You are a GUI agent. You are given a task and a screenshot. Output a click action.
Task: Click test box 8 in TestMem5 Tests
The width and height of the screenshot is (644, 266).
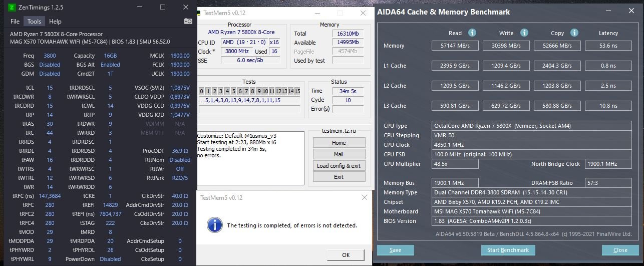252,91
